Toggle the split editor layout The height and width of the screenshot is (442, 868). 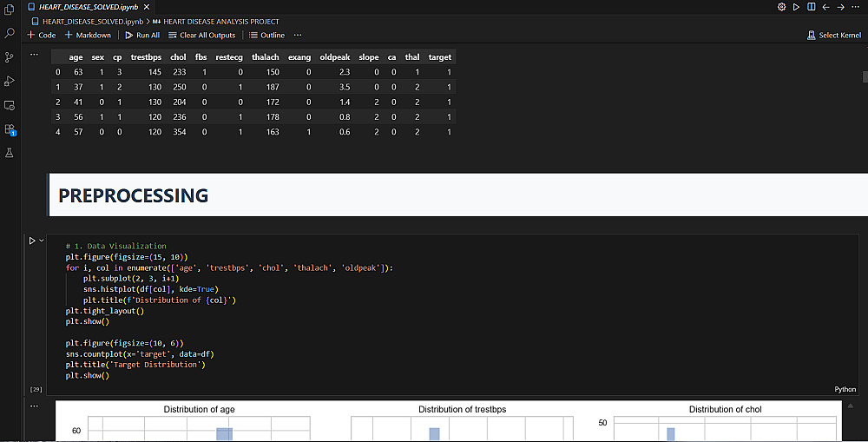pos(811,7)
